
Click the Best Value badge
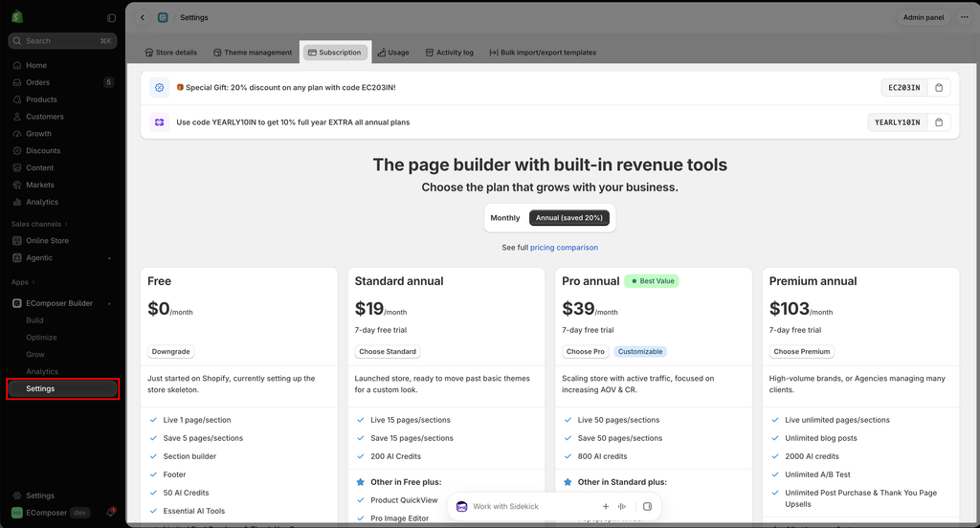652,281
